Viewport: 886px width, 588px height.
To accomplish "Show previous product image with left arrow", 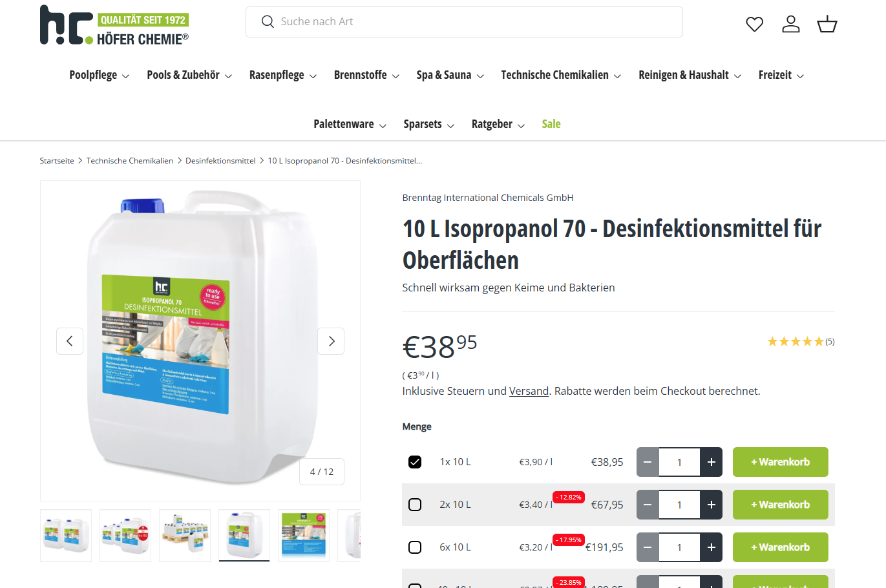I will [70, 341].
